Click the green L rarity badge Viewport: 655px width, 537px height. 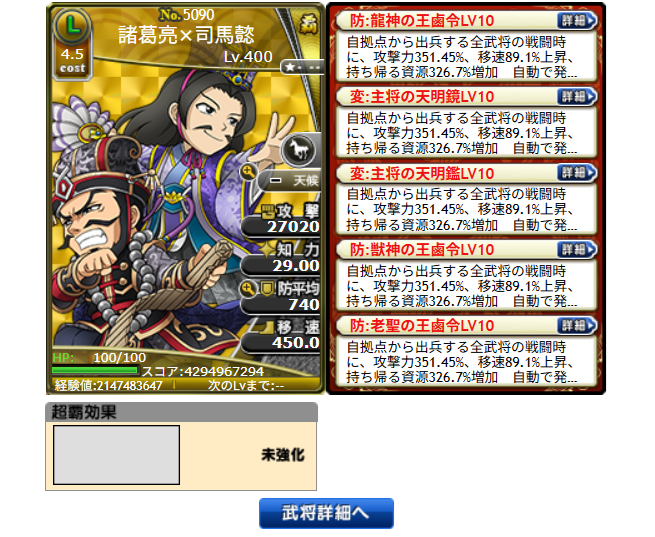pyautogui.click(x=73, y=26)
